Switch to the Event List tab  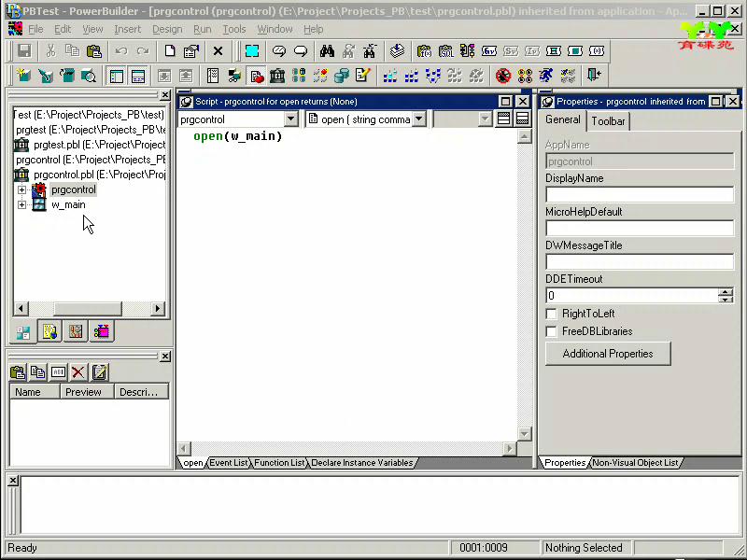[229, 462]
